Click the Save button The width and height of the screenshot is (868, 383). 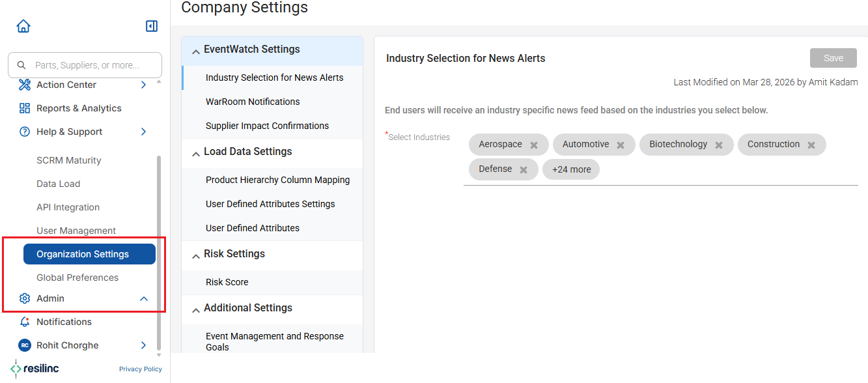tap(833, 58)
